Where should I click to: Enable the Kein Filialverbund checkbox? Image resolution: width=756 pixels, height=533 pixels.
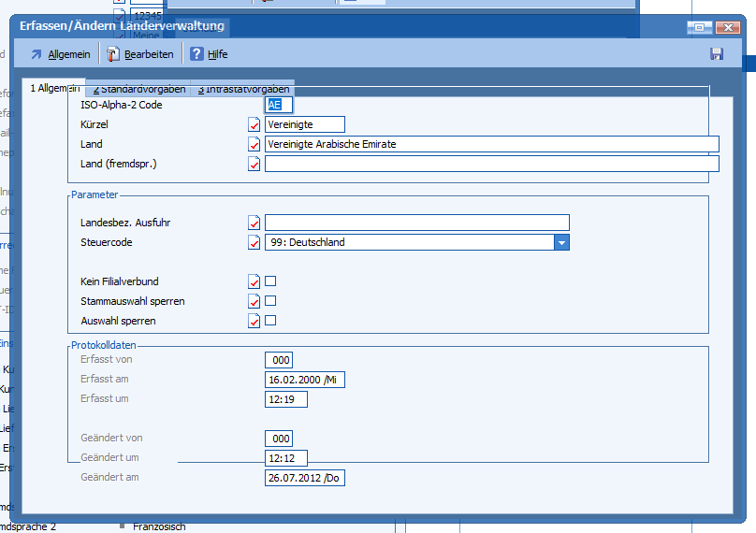coord(270,281)
